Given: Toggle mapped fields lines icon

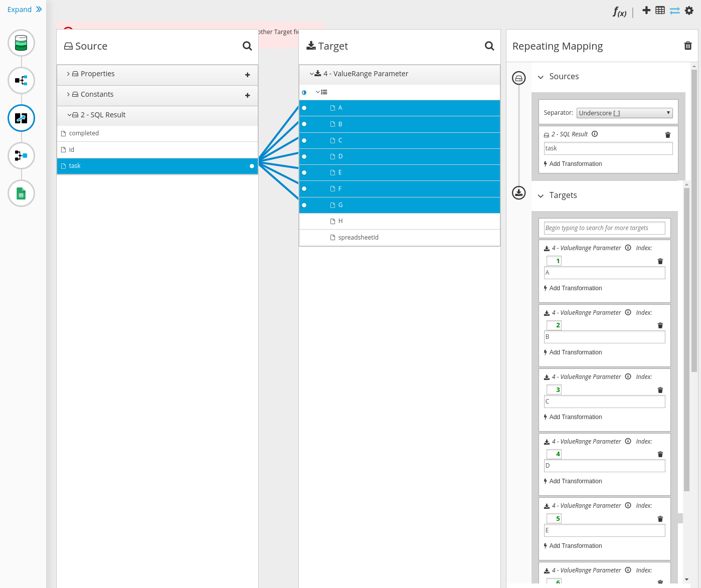Looking at the screenshot, I should tap(675, 11).
